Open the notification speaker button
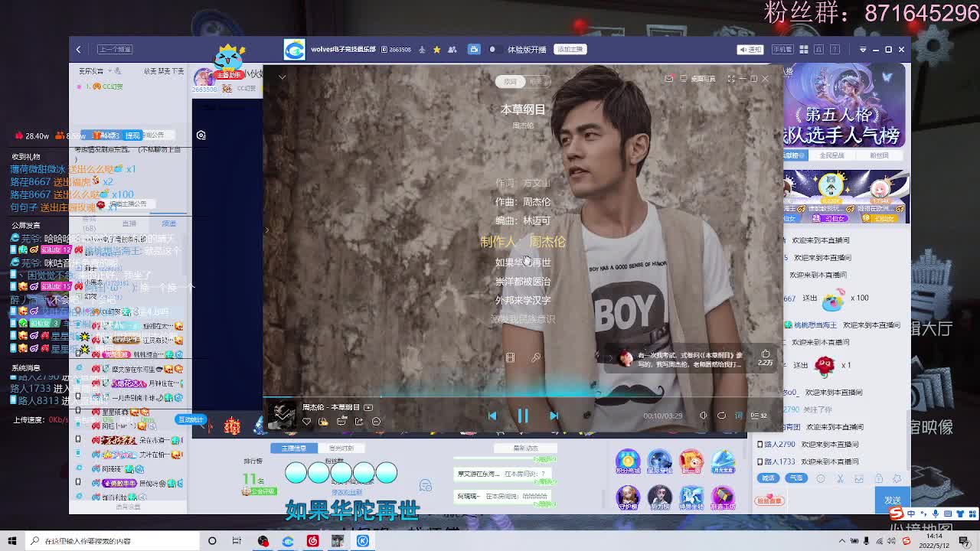 pos(750,49)
